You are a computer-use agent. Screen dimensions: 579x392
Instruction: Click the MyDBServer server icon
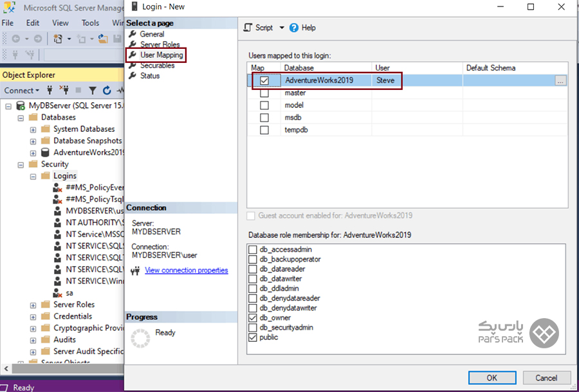coord(21,106)
